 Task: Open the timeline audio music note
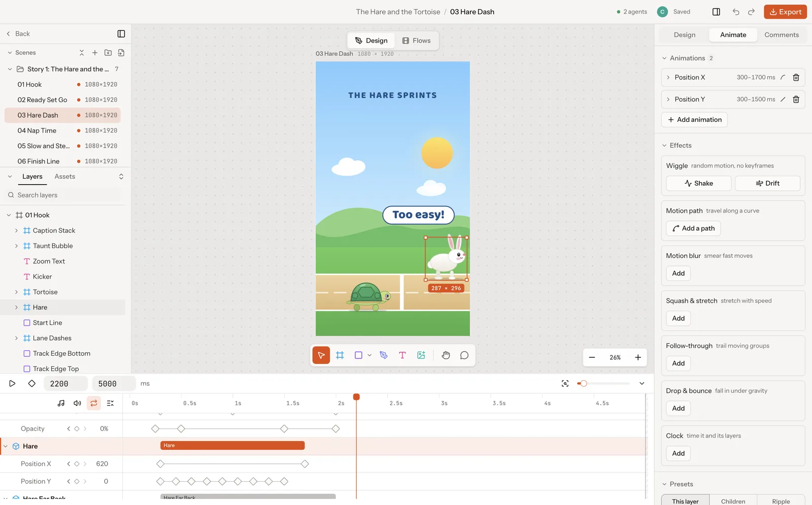click(x=61, y=403)
